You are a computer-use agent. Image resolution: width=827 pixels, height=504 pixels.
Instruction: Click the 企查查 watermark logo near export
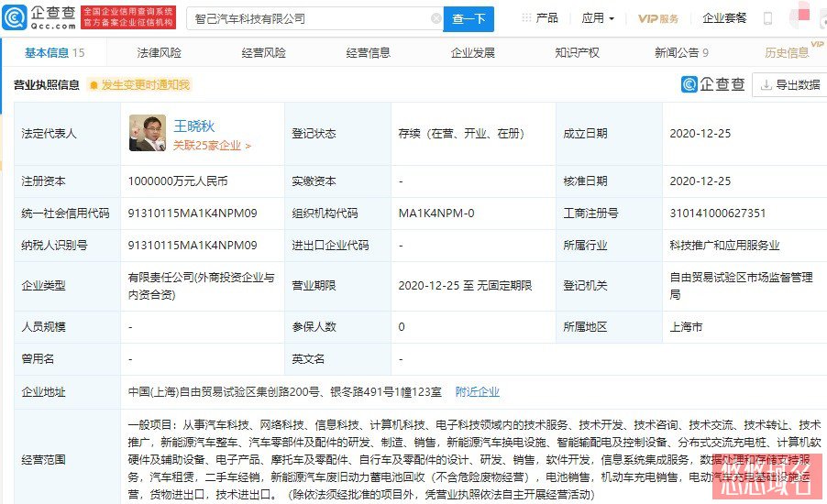[712, 83]
